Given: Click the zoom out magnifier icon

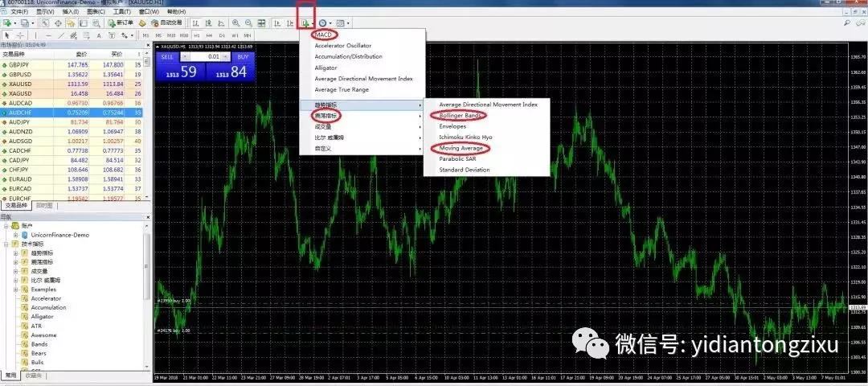Looking at the screenshot, I should coord(248,23).
